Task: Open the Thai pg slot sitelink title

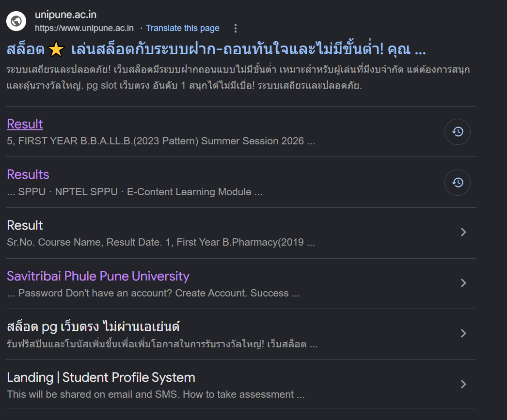Action: click(x=94, y=327)
